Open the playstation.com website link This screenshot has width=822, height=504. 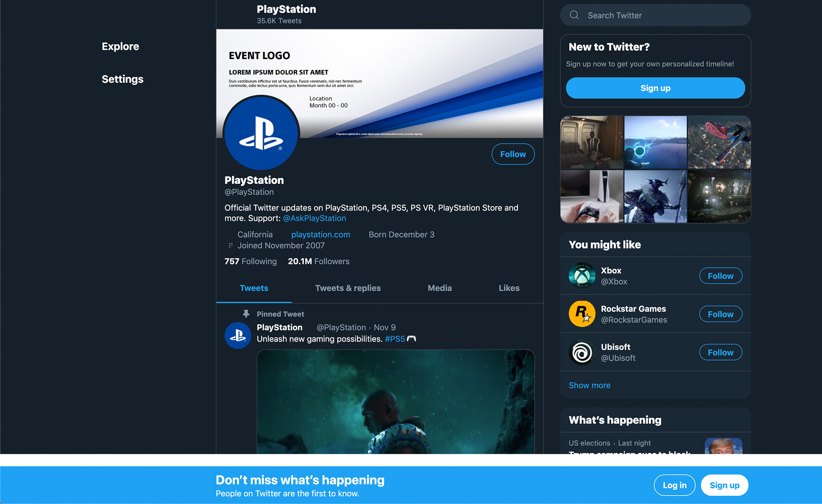click(321, 235)
